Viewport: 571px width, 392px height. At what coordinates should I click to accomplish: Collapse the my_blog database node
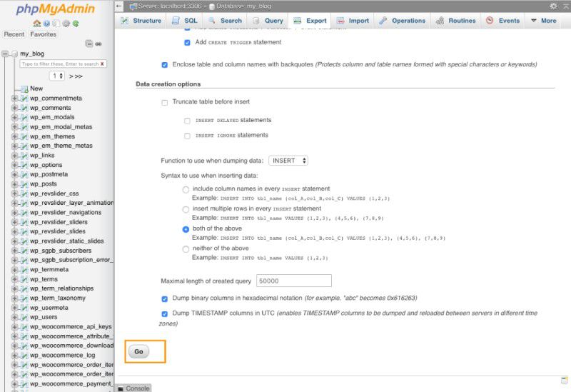coord(5,54)
